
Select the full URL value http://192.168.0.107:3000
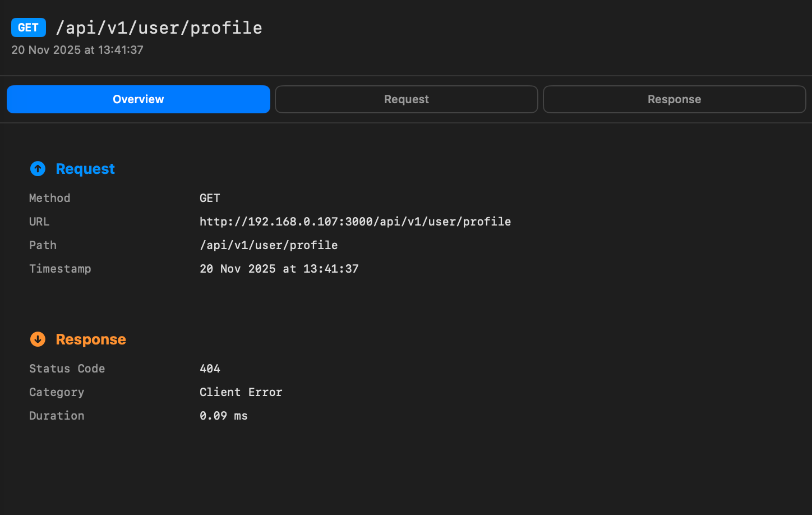(x=355, y=222)
